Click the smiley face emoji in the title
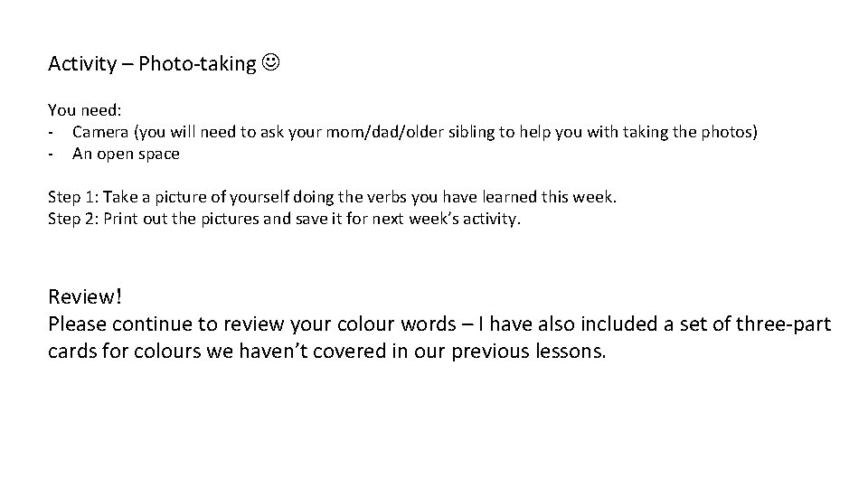868x488 pixels. coord(269,64)
